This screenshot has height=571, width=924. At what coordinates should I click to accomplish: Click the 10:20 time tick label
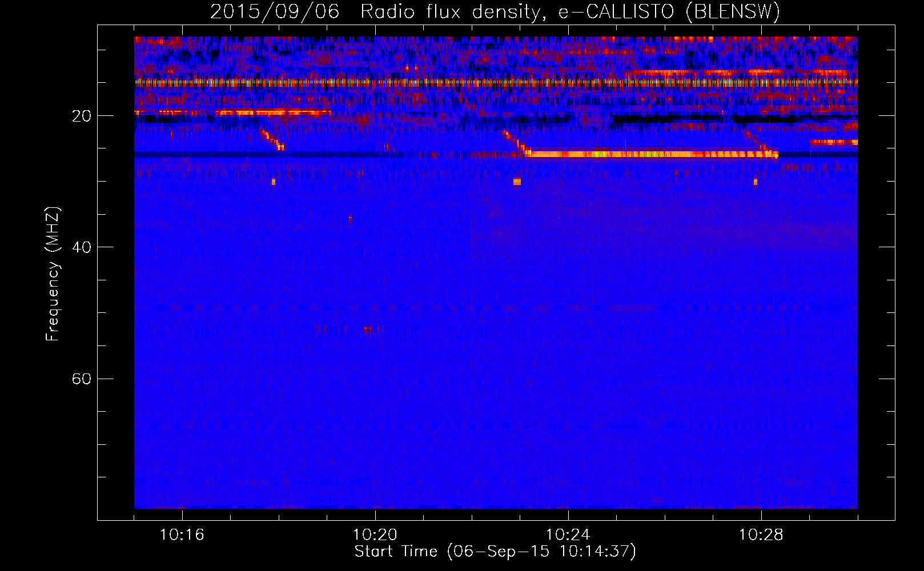(x=375, y=534)
